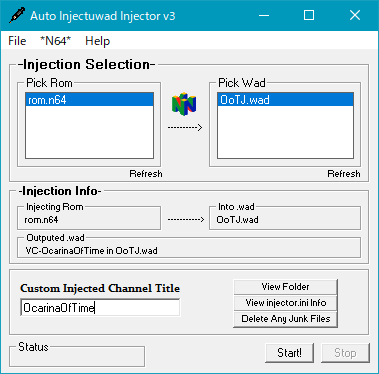Click the N64 logo icon
Viewport: 379px width, 374px height.
point(184,105)
